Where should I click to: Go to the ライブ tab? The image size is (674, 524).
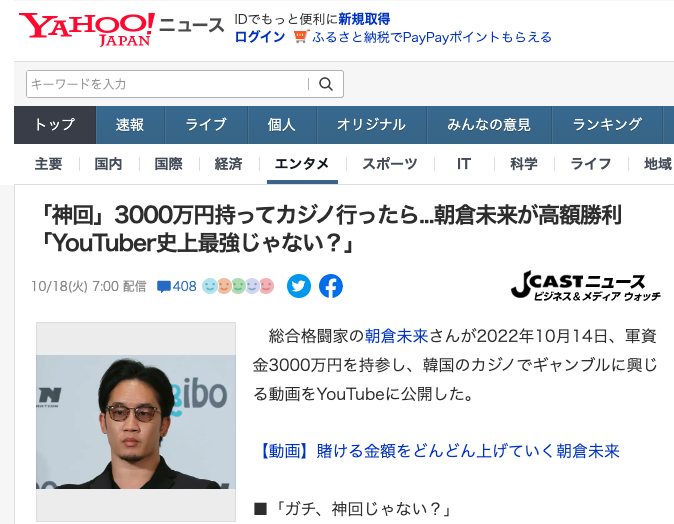206,125
